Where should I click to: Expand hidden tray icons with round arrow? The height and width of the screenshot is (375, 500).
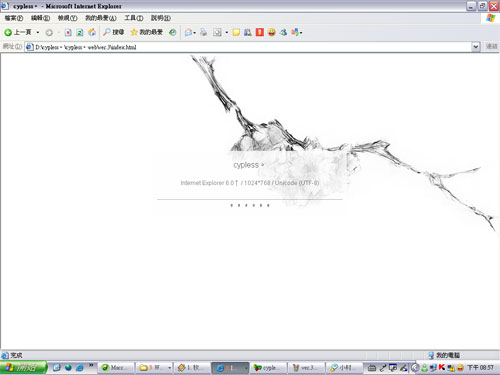tap(415, 368)
